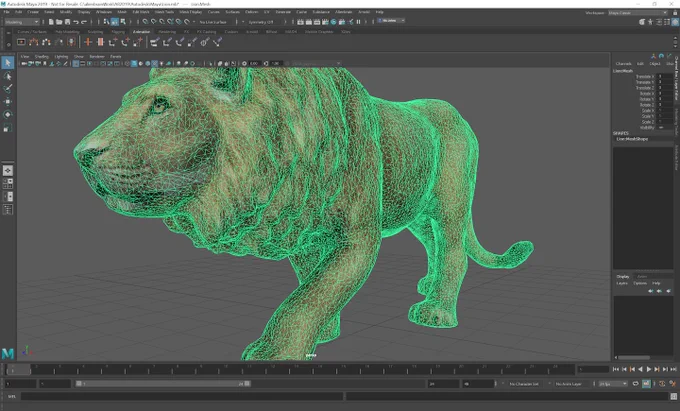
Task: Click the New Scene icon
Action: [51, 22]
